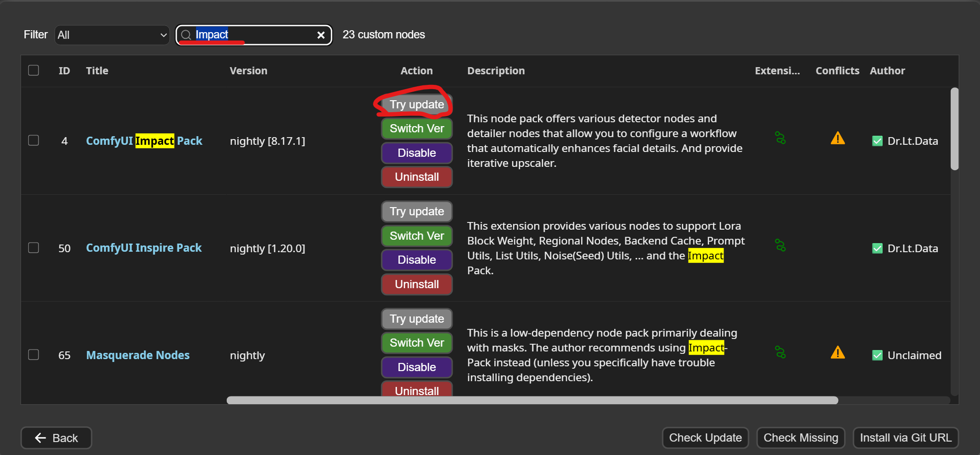The image size is (980, 455).
Task: Sort by the Description column header
Action: point(496,71)
